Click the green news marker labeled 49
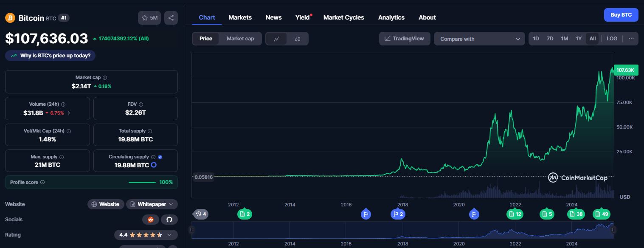 point(602,214)
